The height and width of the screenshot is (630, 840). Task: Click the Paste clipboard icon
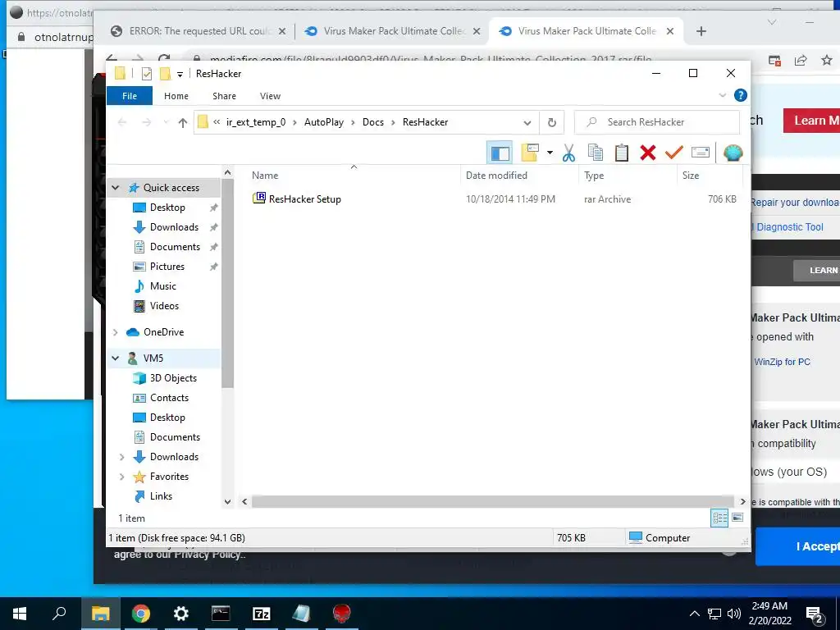coord(622,153)
